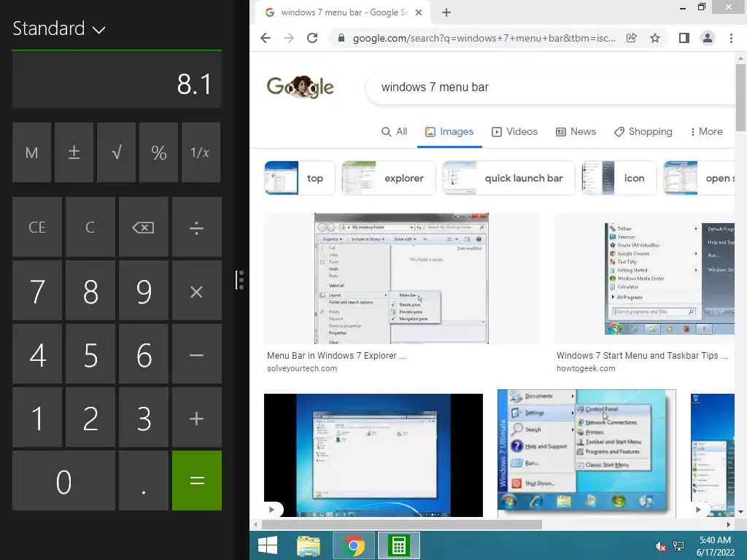Open a new Chrome tab

446,12
